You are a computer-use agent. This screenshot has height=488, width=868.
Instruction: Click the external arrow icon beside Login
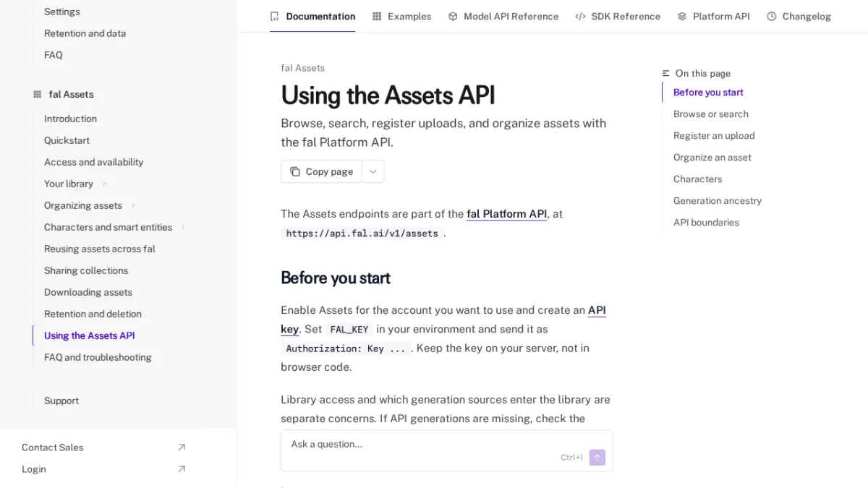(x=182, y=469)
